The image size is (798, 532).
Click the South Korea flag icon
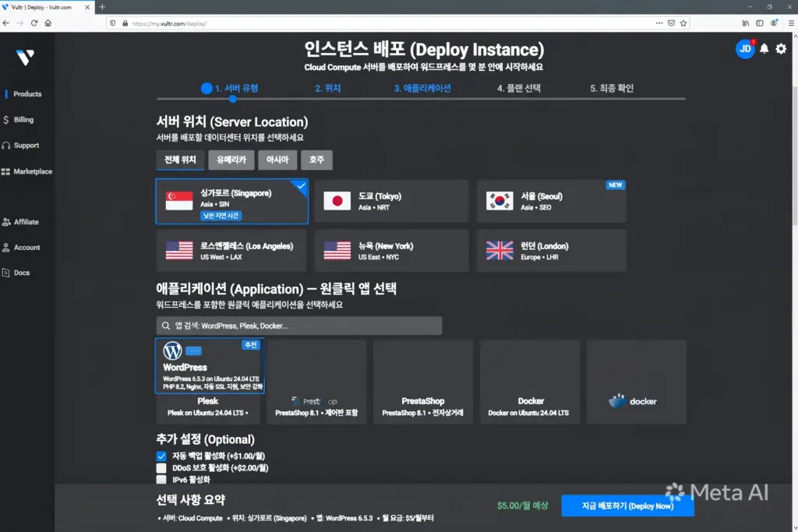click(500, 201)
